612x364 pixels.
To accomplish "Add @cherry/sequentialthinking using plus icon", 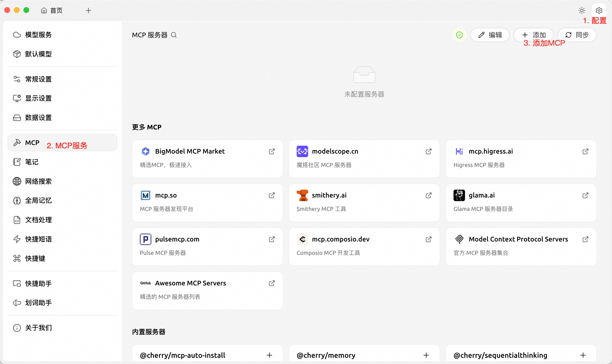I will point(583,355).
